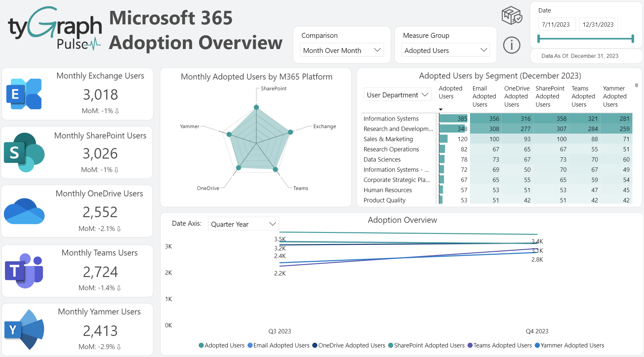The image size is (644, 357).
Task: Click the package export icon near the date filter
Action: [x=511, y=15]
